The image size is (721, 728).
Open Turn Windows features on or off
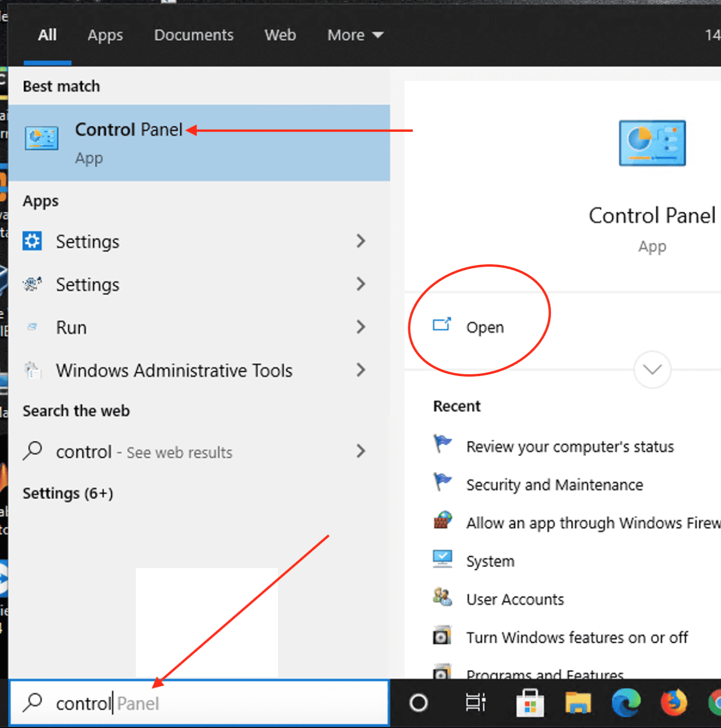[577, 637]
